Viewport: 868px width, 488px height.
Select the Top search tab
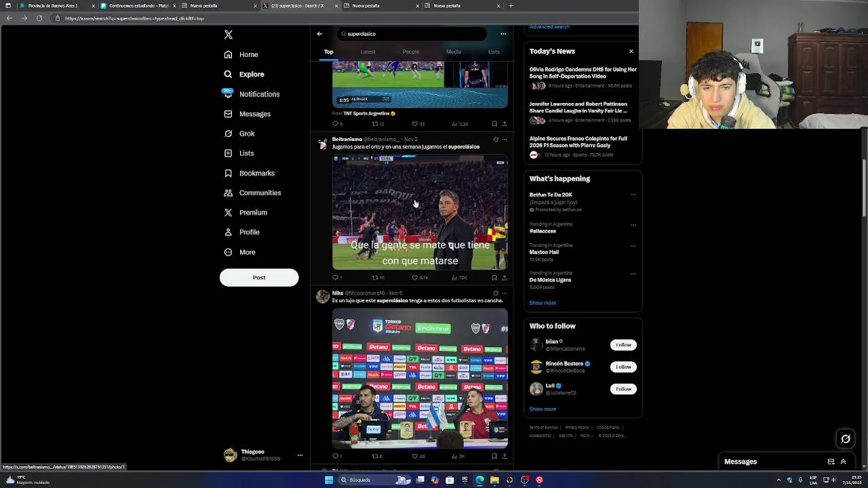point(329,52)
